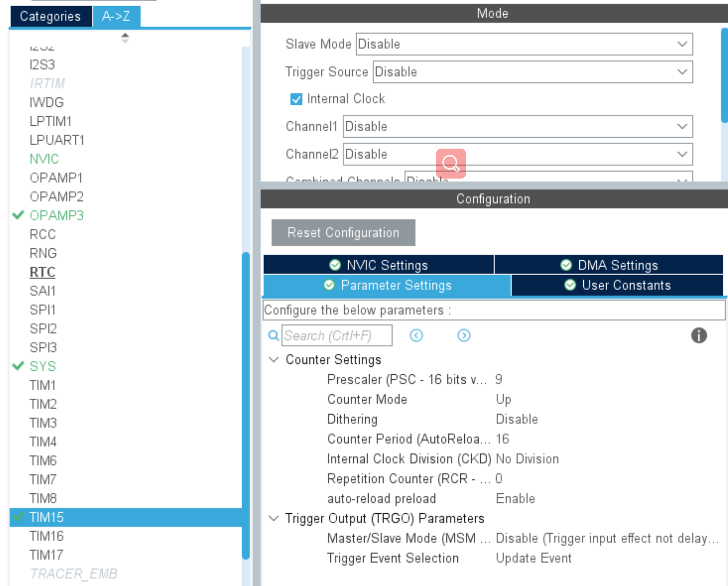Switch to the A->Z tab

click(x=116, y=16)
